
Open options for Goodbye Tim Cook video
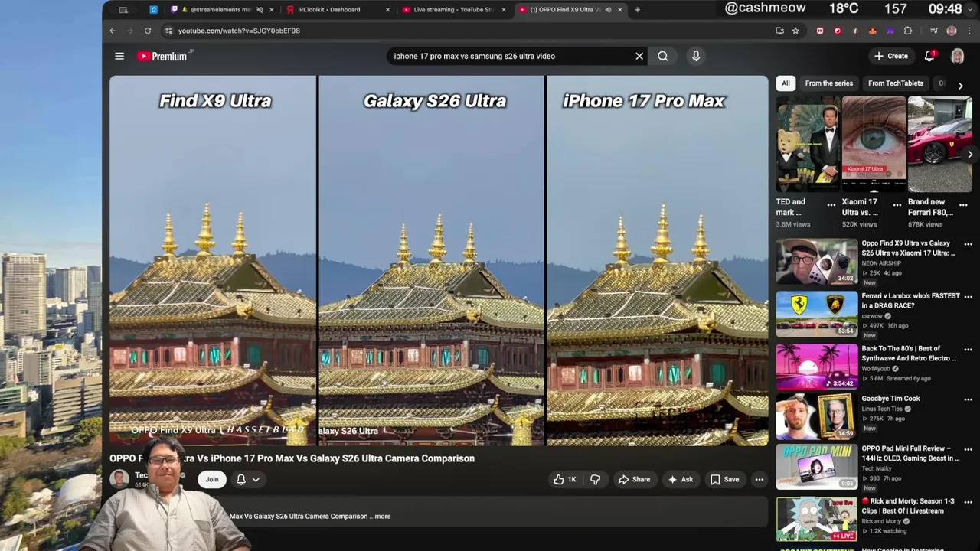(x=968, y=399)
